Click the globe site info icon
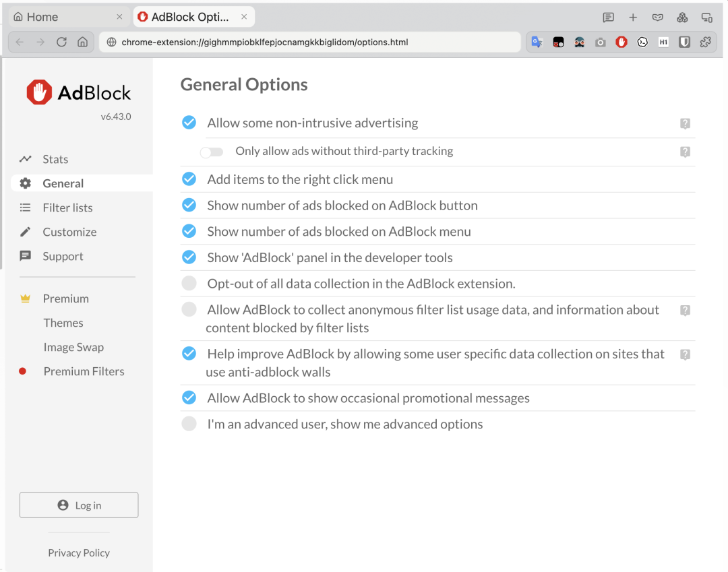Screen dimensions: 728x572 tap(111, 42)
